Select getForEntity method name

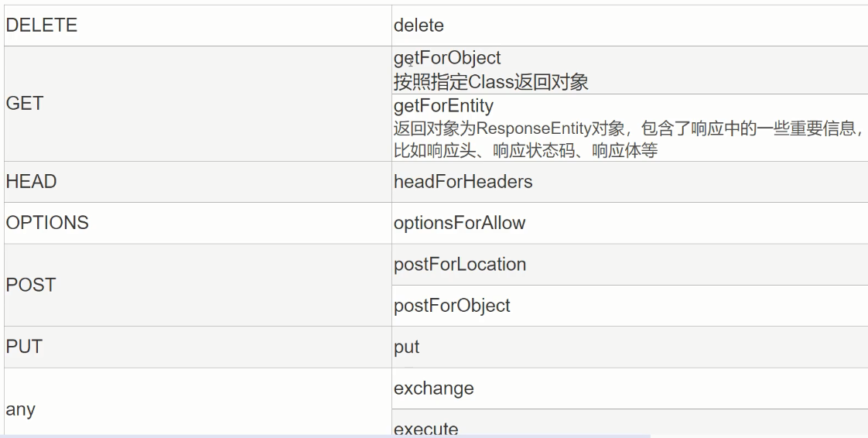click(x=443, y=106)
